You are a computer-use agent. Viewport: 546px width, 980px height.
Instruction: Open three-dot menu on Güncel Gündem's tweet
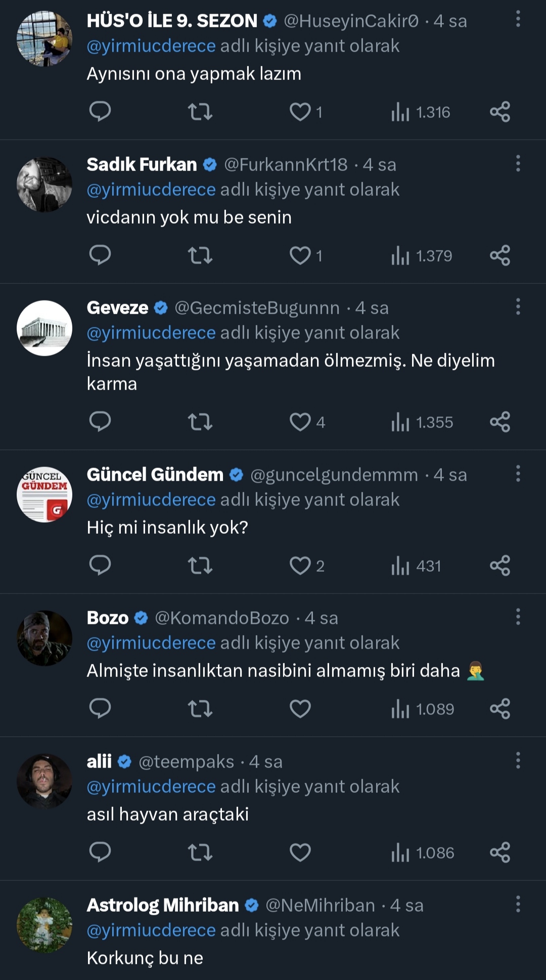[518, 474]
